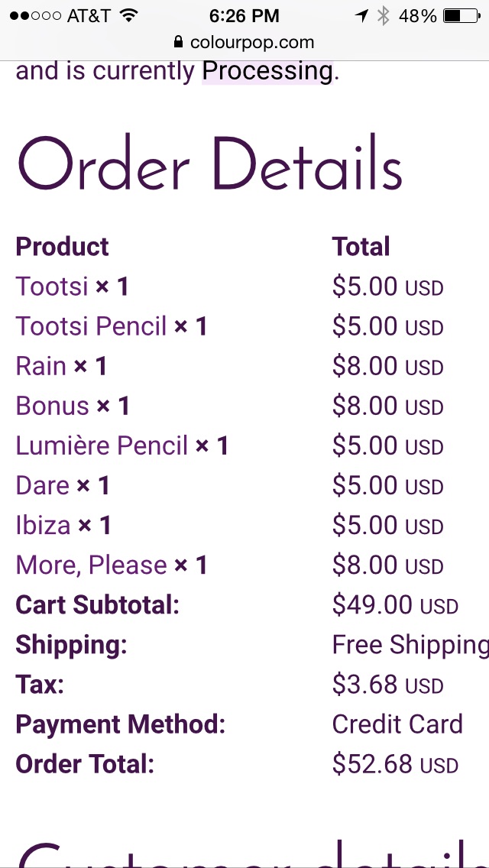Tap the highlighted Processing status text
Image resolution: width=489 pixels, height=868 pixels.
coord(267,71)
